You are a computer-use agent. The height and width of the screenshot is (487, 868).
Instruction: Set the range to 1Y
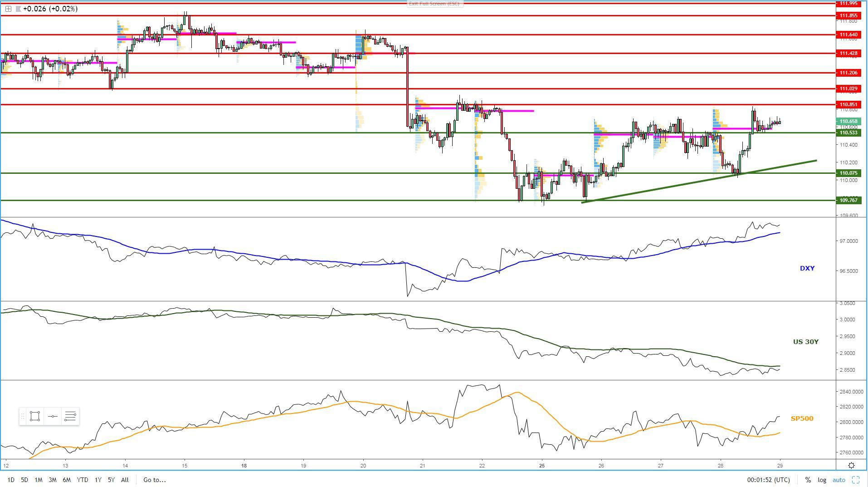click(x=98, y=480)
